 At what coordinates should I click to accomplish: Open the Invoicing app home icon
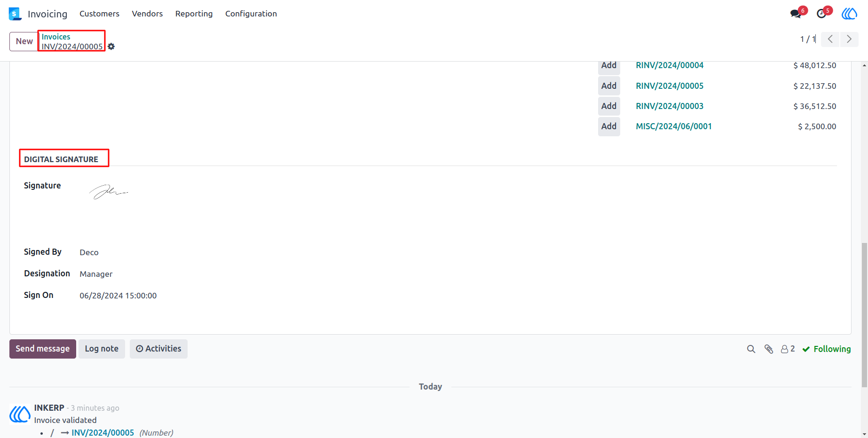click(x=15, y=14)
